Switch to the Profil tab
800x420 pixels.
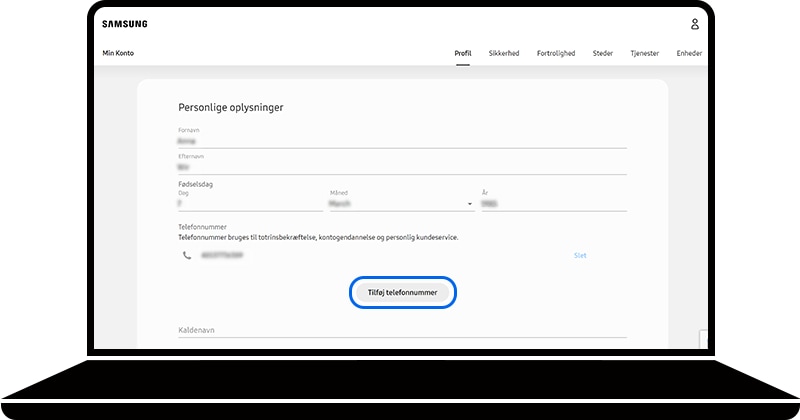(463, 53)
